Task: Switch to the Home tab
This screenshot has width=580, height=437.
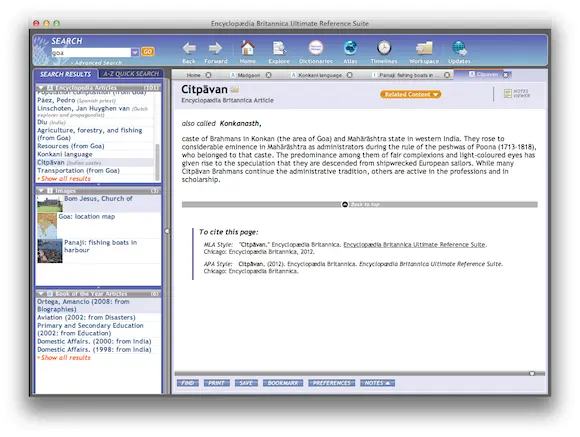Action: pyautogui.click(x=193, y=75)
